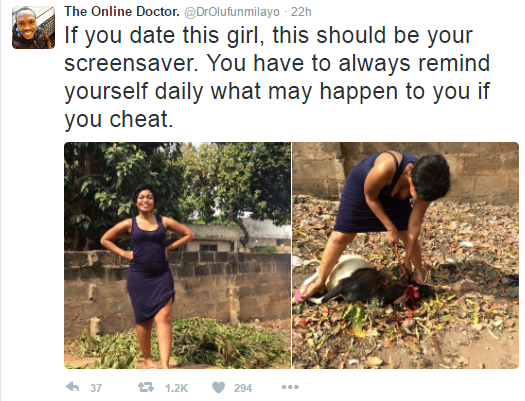525x401 pixels.
Task: Open the three-dot more options menu
Action: pyautogui.click(x=290, y=387)
